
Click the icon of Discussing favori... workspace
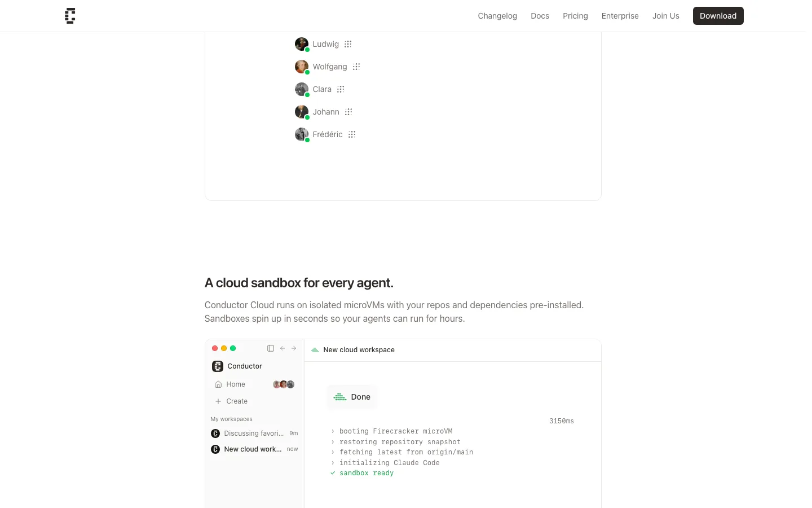click(x=215, y=433)
